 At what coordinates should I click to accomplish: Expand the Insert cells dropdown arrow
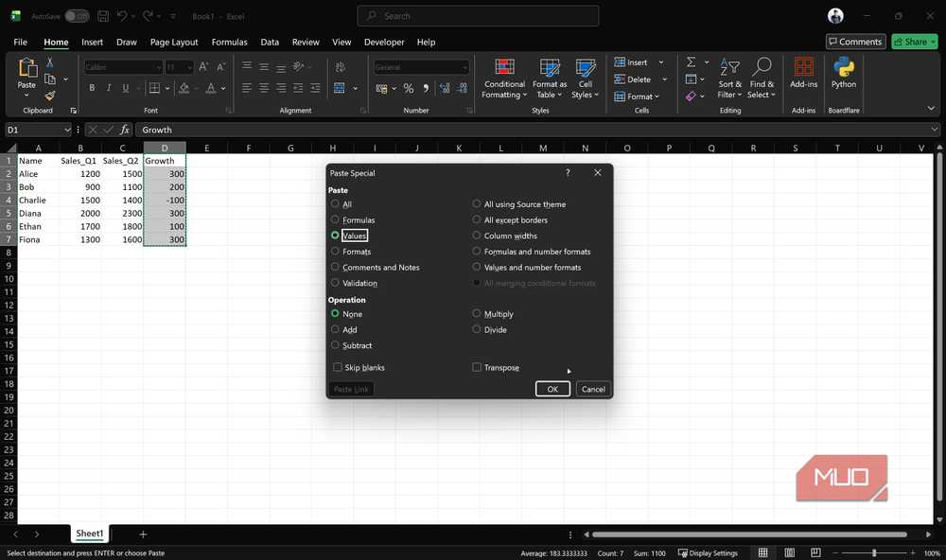[661, 62]
